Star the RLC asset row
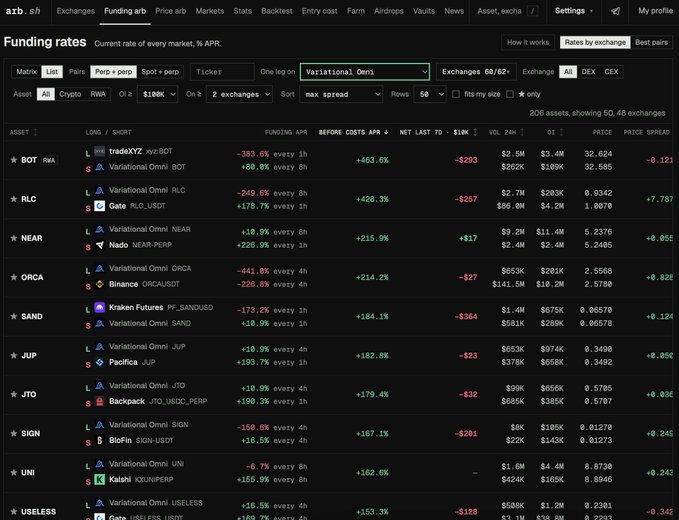 click(x=14, y=199)
